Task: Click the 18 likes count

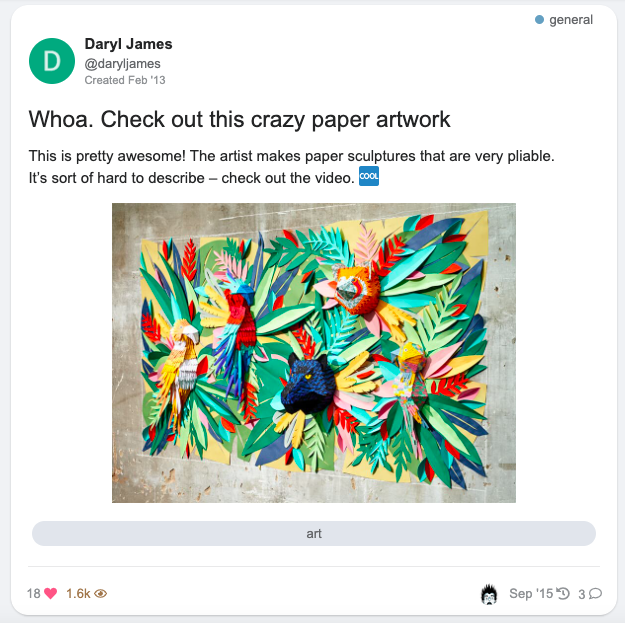Action: pos(33,594)
